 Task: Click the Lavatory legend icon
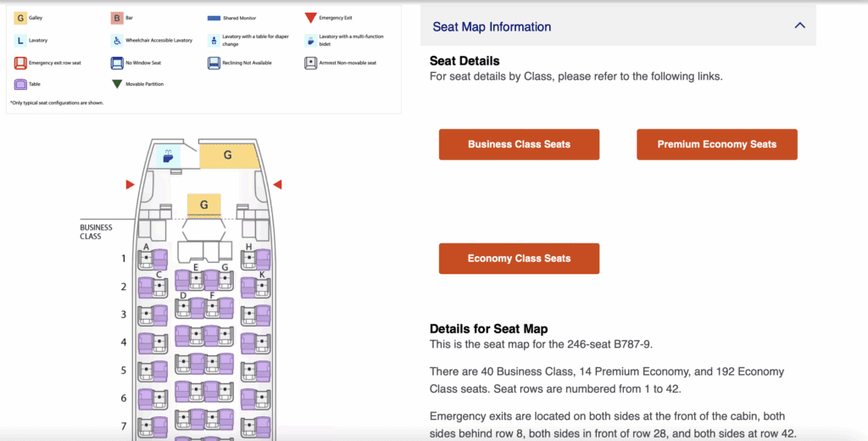[x=20, y=40]
